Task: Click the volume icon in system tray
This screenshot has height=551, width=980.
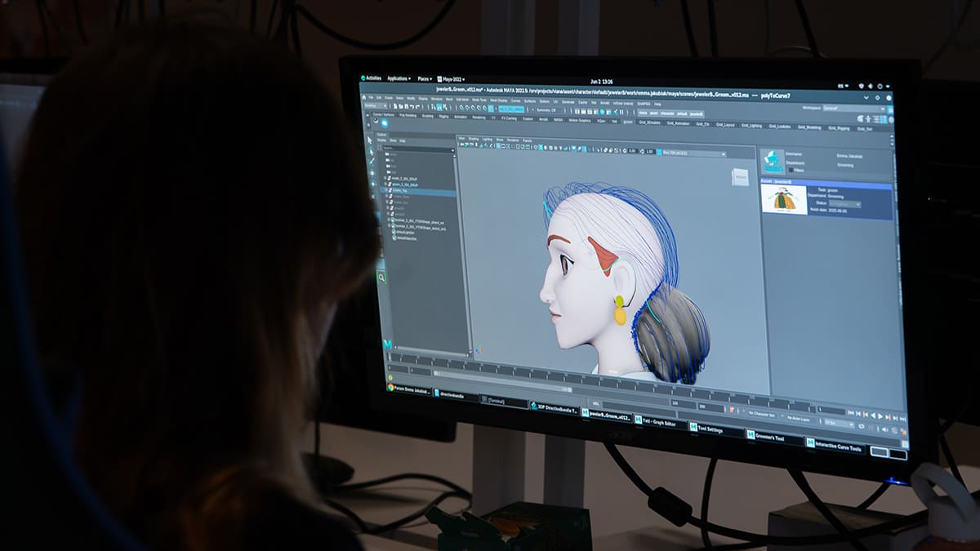Action: point(870,86)
